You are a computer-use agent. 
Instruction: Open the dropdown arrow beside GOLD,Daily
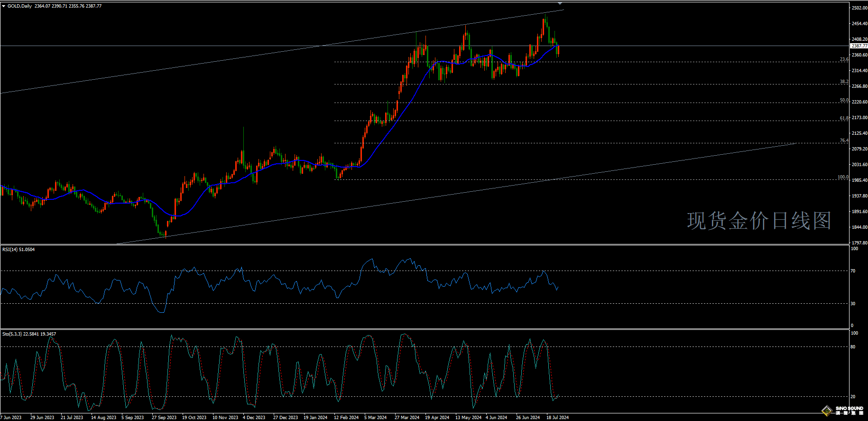[x=3, y=6]
